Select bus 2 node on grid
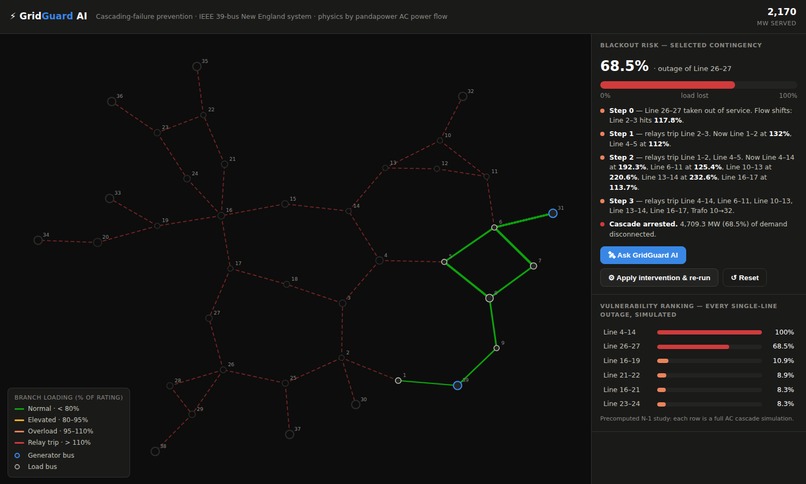 coord(341,358)
